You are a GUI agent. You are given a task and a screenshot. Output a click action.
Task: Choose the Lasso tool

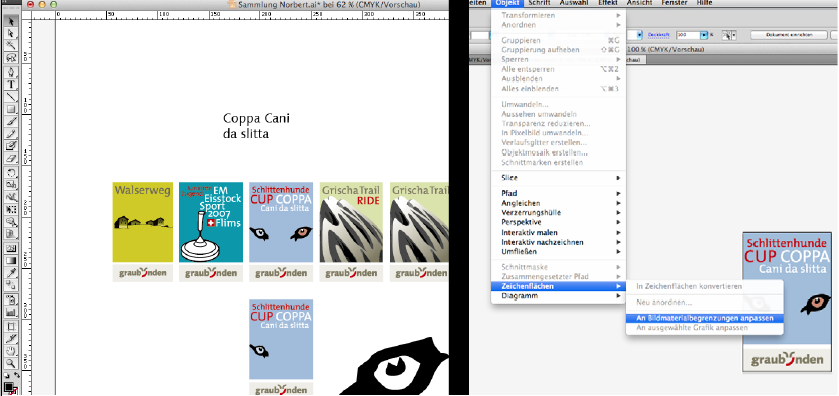click(11, 58)
